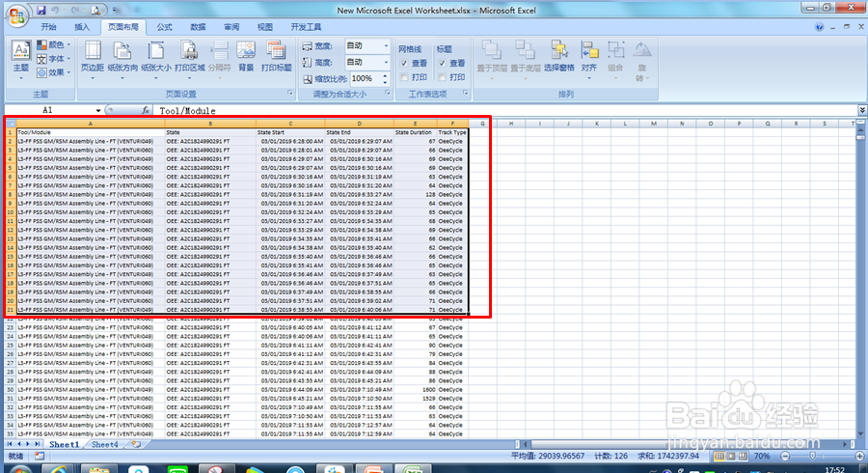Image resolution: width=868 pixels, height=473 pixels.
Task: Switch to the 视图 tab
Action: click(x=264, y=27)
